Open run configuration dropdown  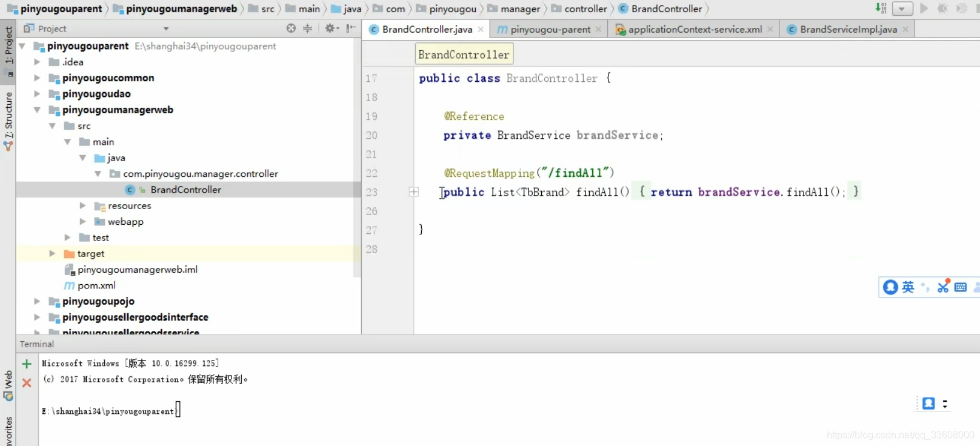(x=902, y=8)
